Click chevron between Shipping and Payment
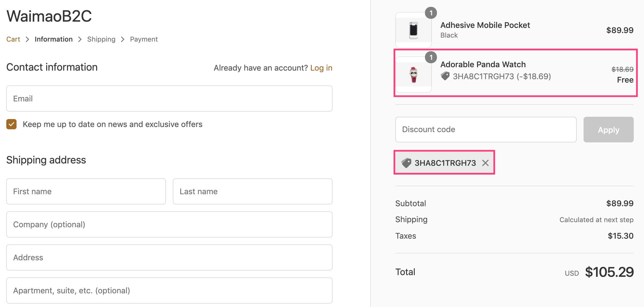The height and width of the screenshot is (307, 644). [123, 39]
